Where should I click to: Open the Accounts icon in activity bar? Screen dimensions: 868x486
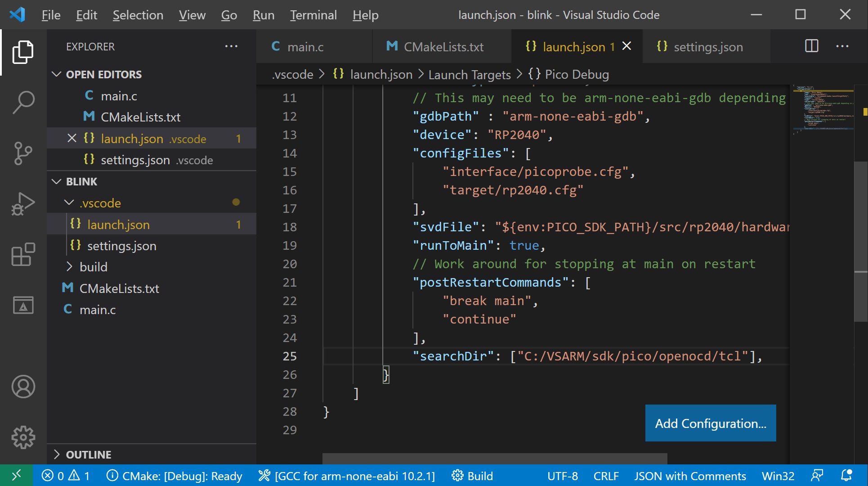click(23, 386)
